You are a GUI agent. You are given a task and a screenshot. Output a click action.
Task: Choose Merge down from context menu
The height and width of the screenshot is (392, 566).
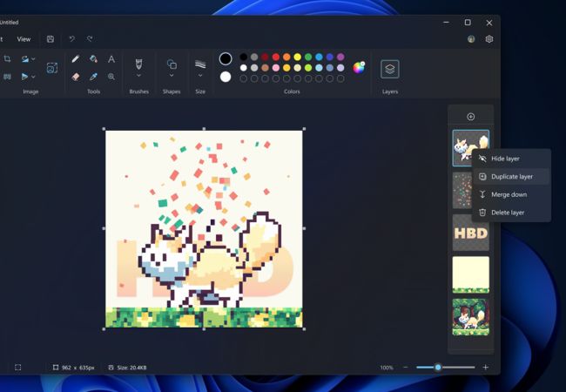pos(511,194)
